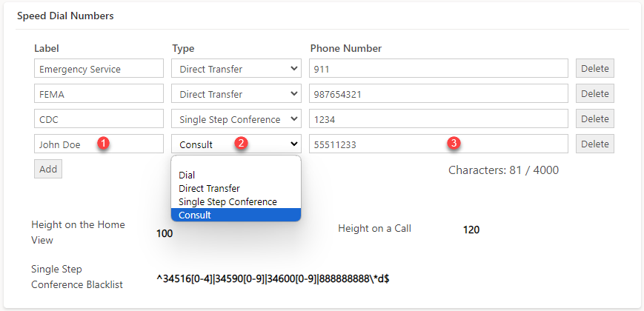
Task: Choose Single Step Conference in open list
Action: 236,202
